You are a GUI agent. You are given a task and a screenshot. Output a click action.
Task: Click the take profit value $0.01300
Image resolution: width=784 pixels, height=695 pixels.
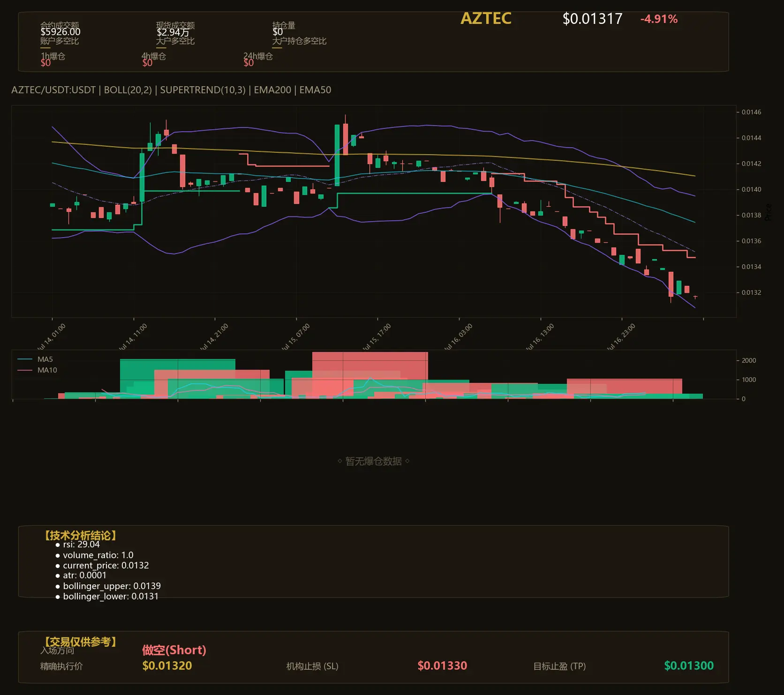pos(689,666)
